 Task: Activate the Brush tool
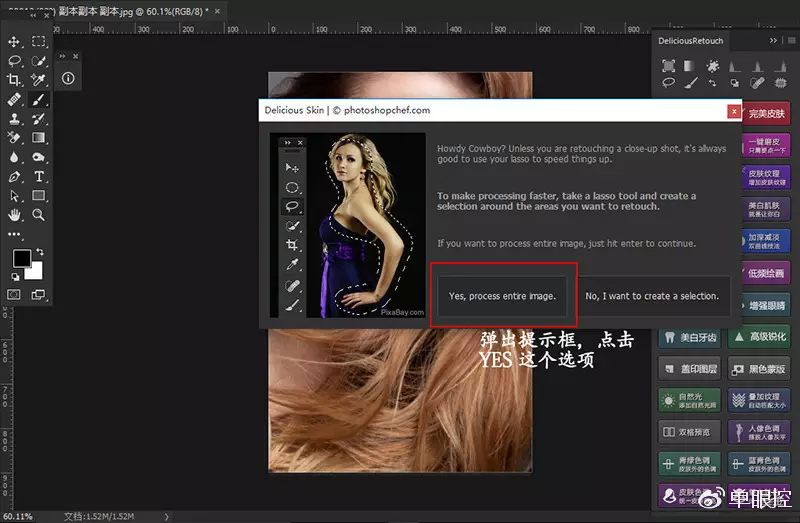(x=38, y=99)
